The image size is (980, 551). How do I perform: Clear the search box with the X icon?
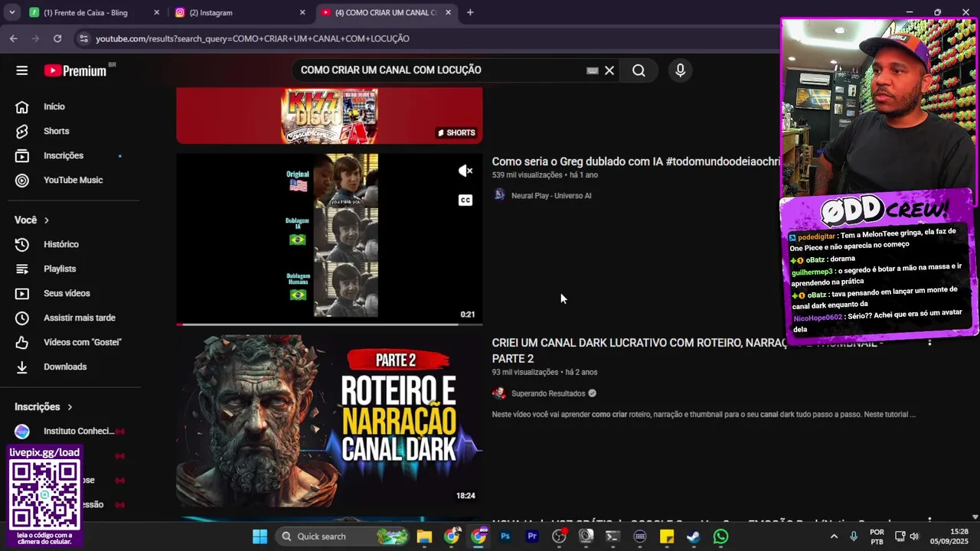pyautogui.click(x=609, y=70)
